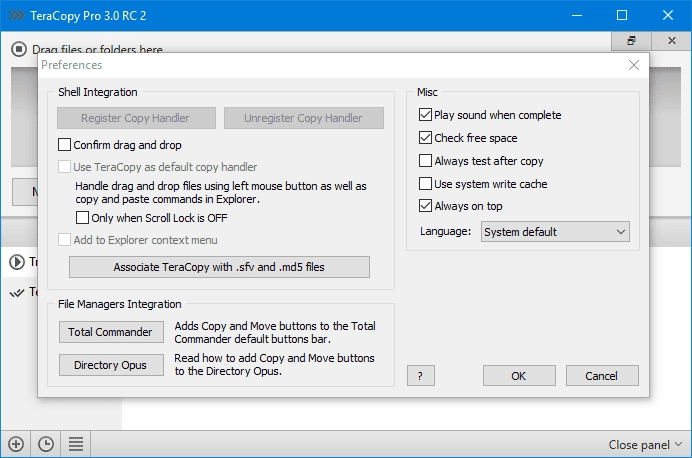
Task: Click the Misc group label
Action: (x=427, y=92)
